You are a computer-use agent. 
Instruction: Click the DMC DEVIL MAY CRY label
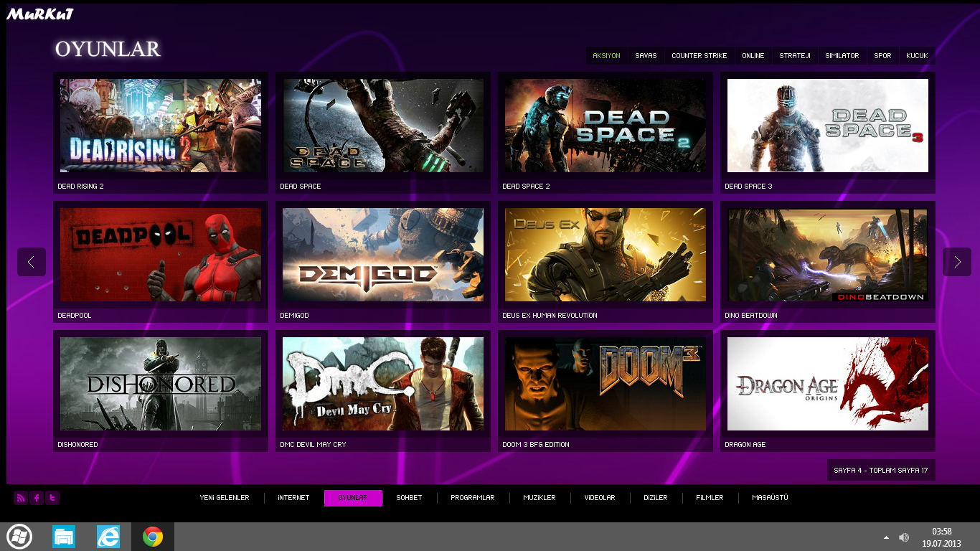[x=313, y=445]
